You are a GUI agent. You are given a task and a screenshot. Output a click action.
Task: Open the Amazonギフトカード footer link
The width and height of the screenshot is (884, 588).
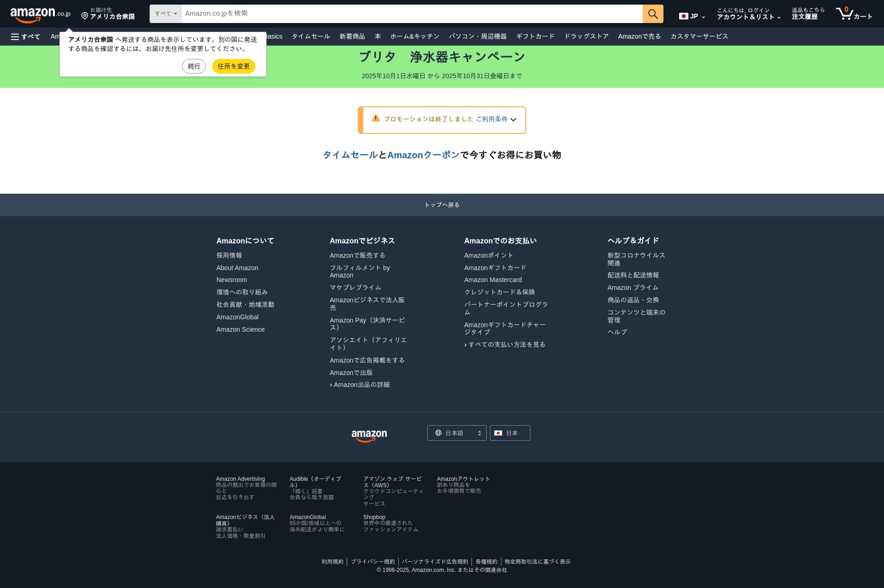(495, 268)
